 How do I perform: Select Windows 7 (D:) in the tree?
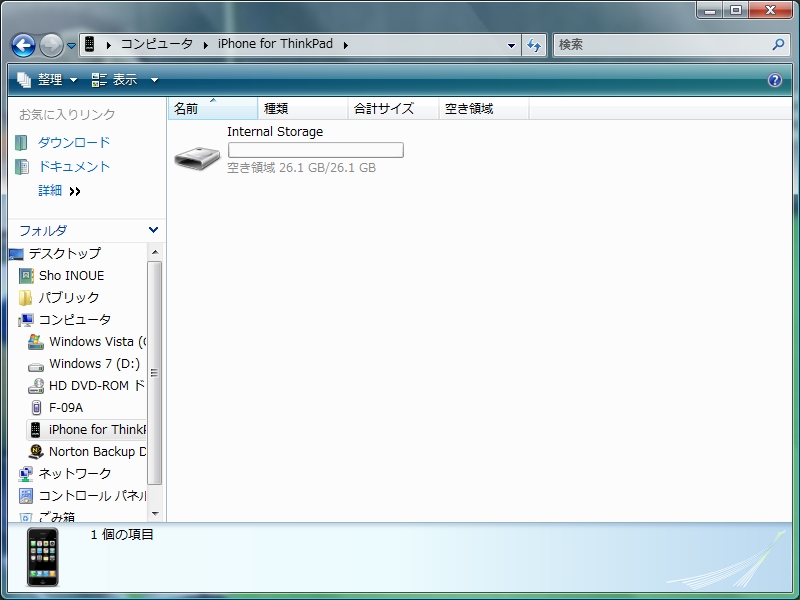(94, 363)
